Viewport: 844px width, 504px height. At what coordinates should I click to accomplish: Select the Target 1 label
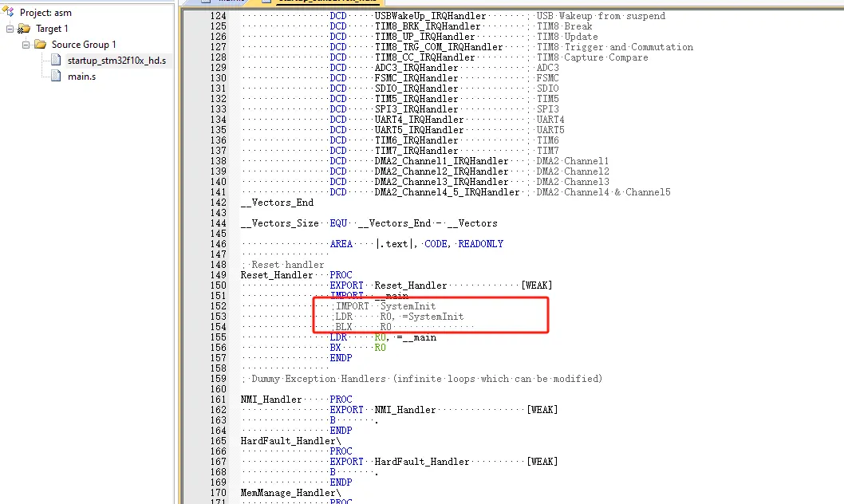pyautogui.click(x=52, y=29)
